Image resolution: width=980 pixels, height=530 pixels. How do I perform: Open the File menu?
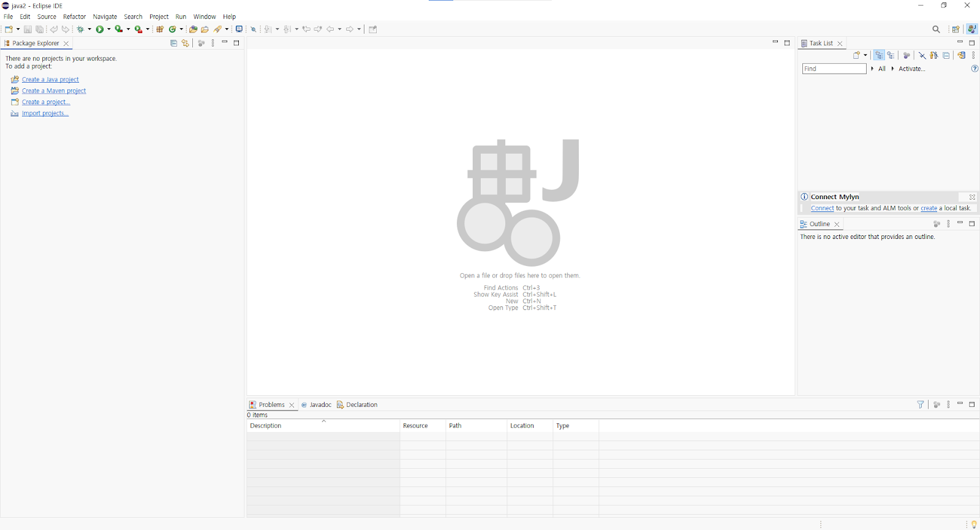pyautogui.click(x=9, y=17)
